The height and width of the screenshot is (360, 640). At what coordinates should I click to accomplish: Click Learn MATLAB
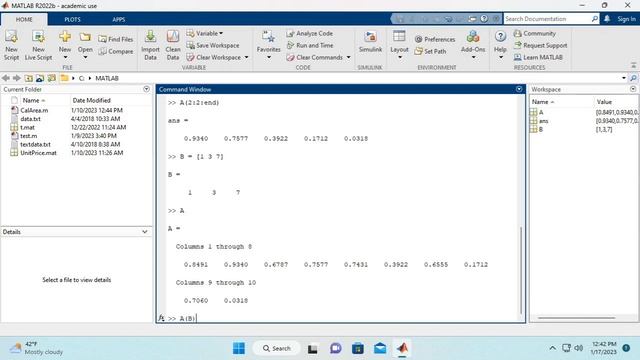coord(538,58)
